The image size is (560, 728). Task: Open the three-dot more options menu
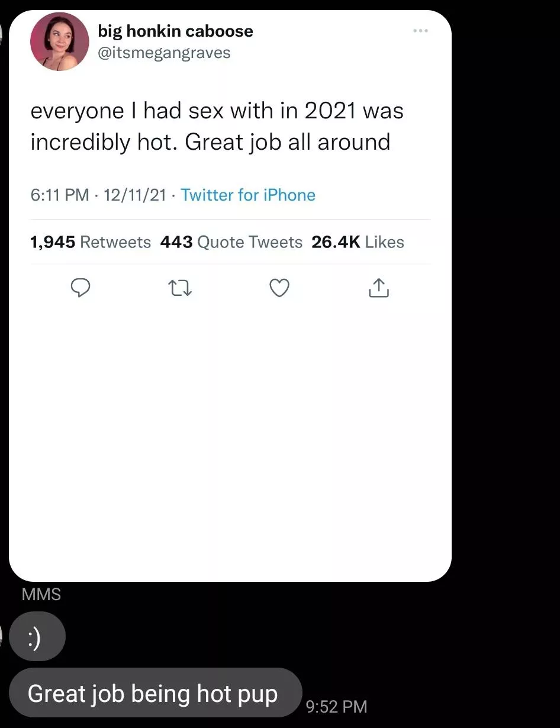420,31
